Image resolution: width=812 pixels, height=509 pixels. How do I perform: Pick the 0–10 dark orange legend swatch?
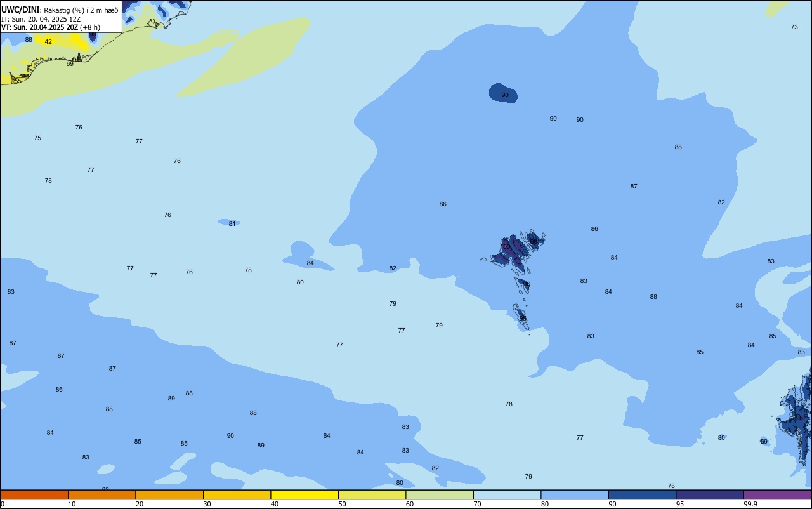34,494
